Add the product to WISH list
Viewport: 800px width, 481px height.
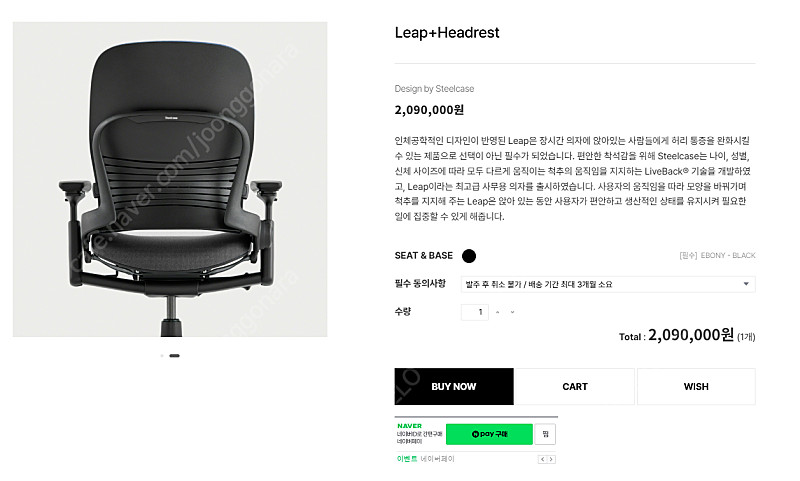[x=696, y=387]
